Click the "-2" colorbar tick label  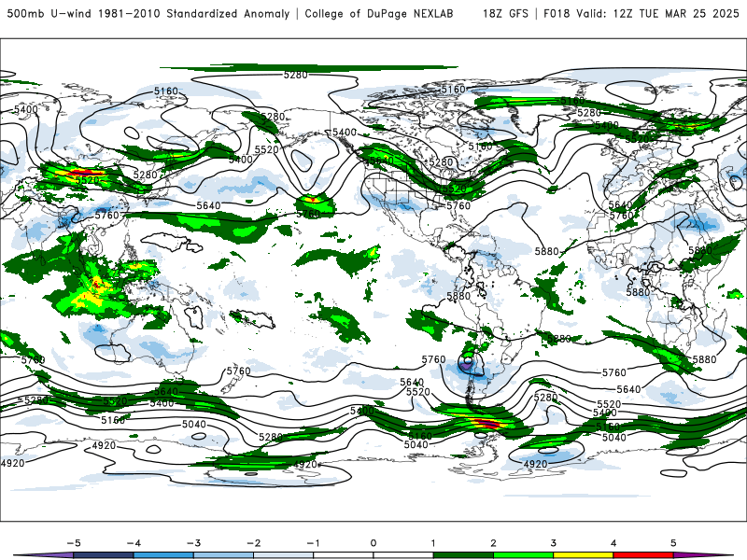[x=253, y=543]
